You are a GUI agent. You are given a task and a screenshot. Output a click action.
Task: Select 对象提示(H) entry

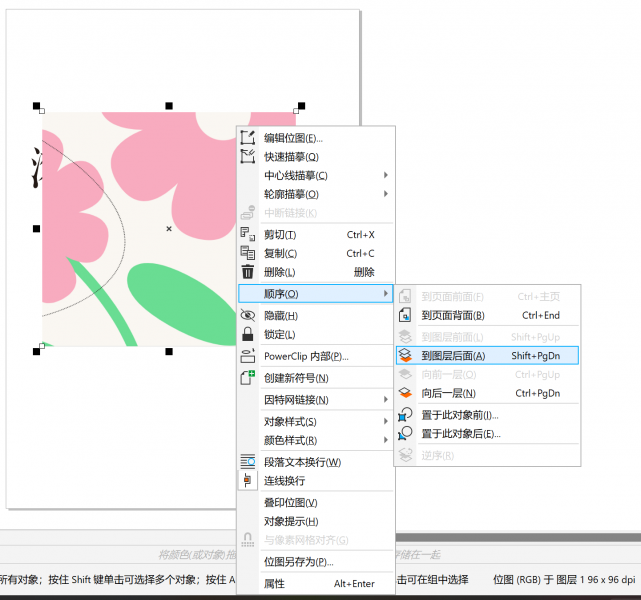tap(316, 521)
